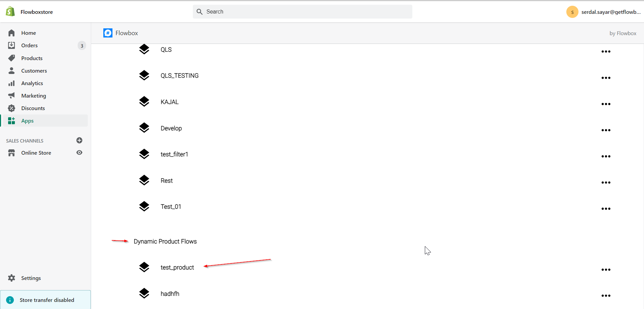Click the Shopify logo icon
Image resolution: width=644 pixels, height=309 pixels.
10,11
